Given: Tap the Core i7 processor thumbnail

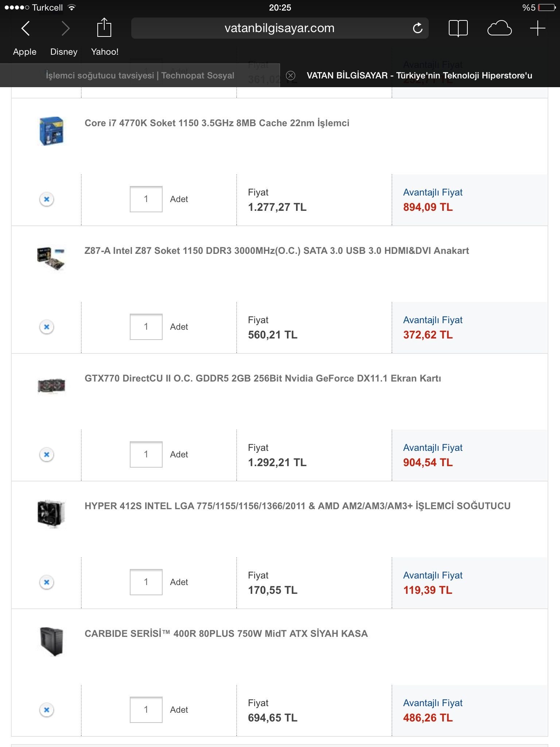Looking at the screenshot, I should pos(51,131).
